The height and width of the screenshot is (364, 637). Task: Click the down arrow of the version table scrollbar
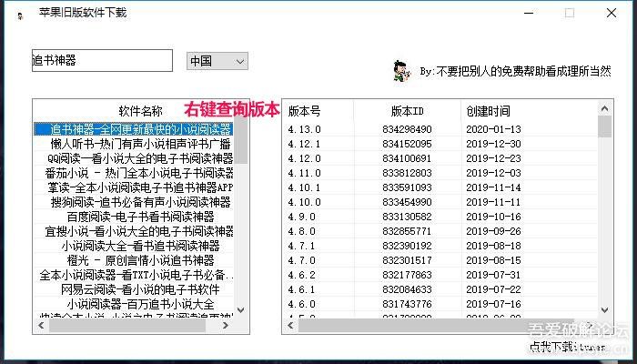604,310
